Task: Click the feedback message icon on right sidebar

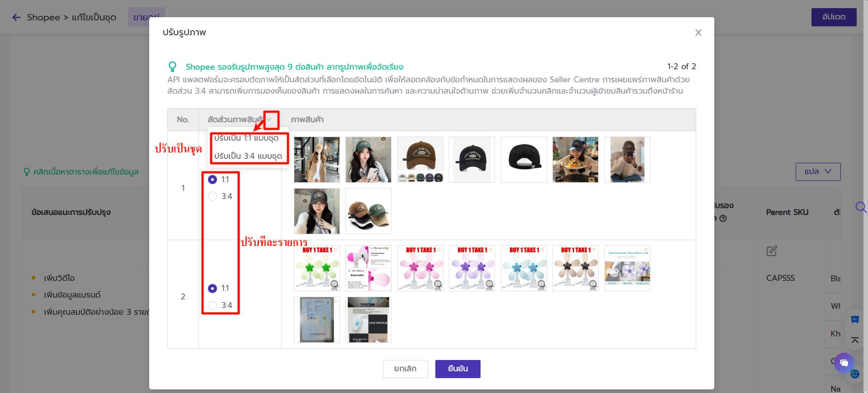Action: tap(854, 320)
